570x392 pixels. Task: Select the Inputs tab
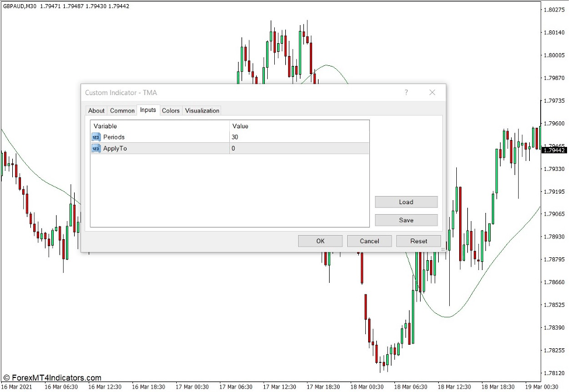pos(148,110)
